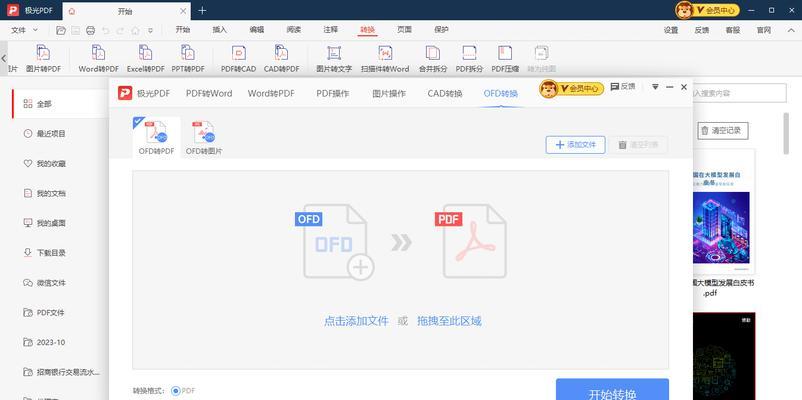This screenshot has width=802, height=400.
Task: Select PDF拆分 ribbon tool
Action: (x=469, y=59)
